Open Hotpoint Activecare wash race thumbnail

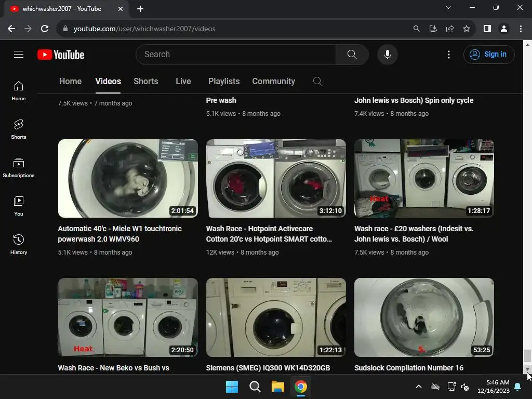[x=276, y=179]
